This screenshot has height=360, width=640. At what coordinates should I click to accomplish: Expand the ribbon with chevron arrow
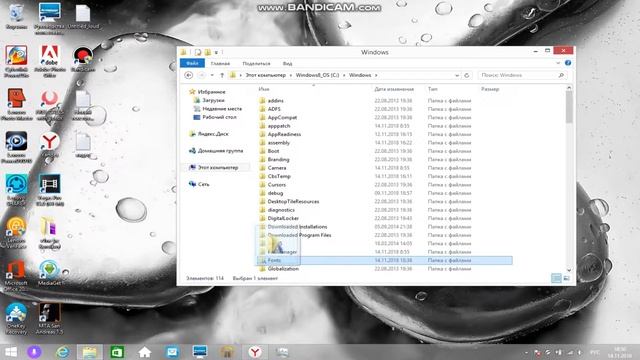[558, 63]
